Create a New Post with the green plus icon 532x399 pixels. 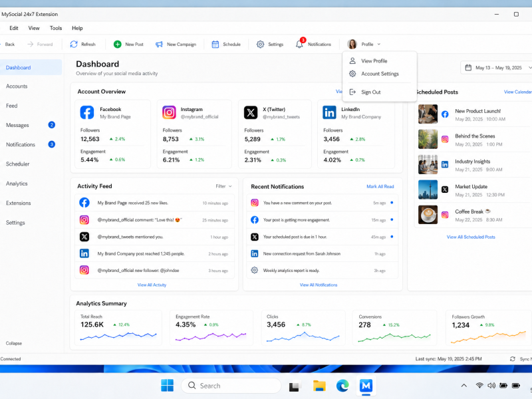[x=118, y=44]
